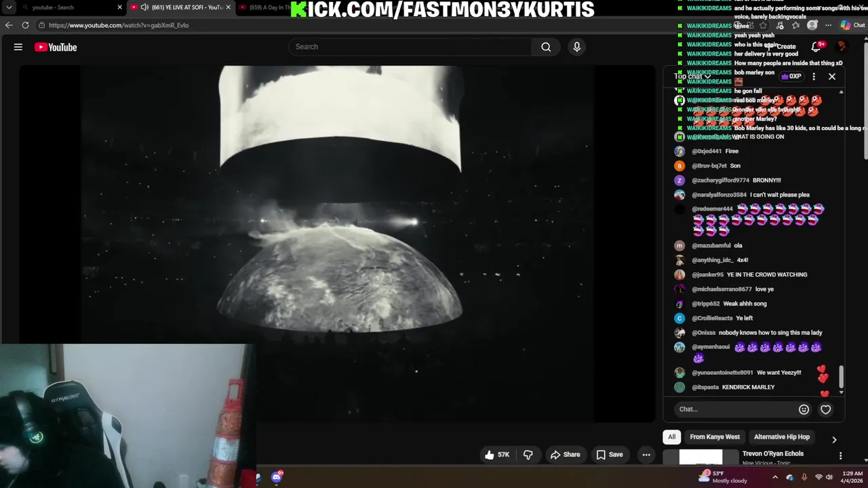Open browser settings three-dot menu
This screenshot has width=868, height=488.
coord(828,25)
